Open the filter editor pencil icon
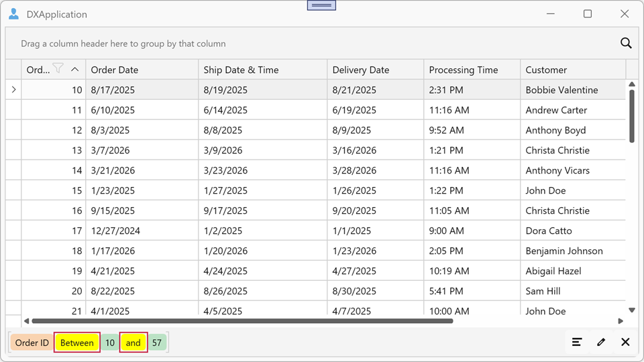644x362 pixels. [601, 342]
